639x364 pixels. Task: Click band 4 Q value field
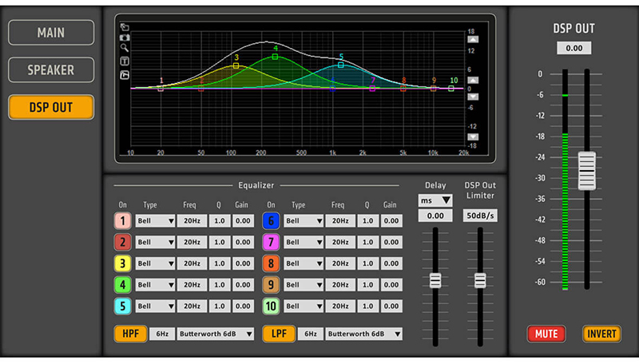coord(220,285)
